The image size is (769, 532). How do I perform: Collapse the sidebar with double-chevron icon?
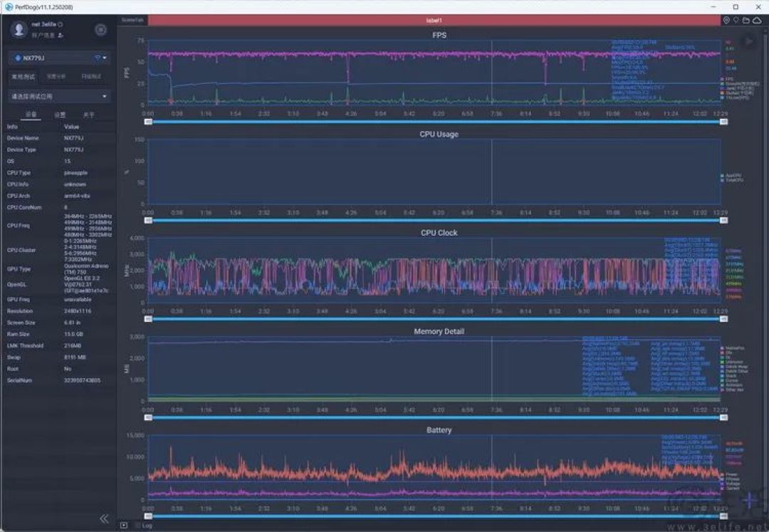[104, 518]
